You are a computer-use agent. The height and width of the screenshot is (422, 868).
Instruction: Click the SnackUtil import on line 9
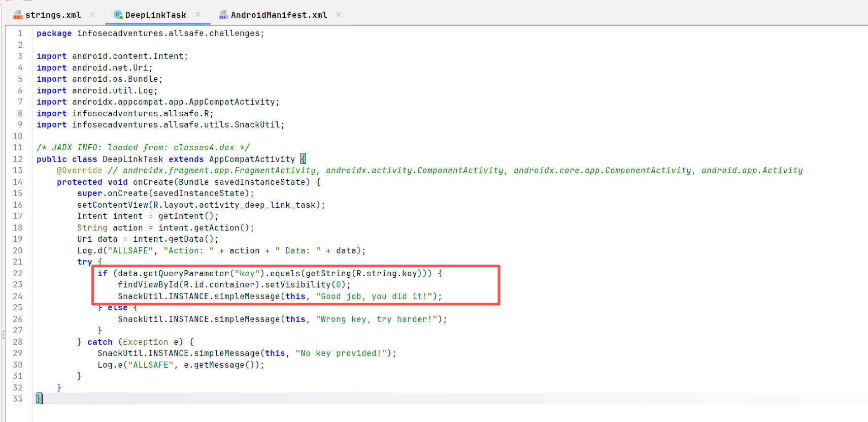coord(259,125)
